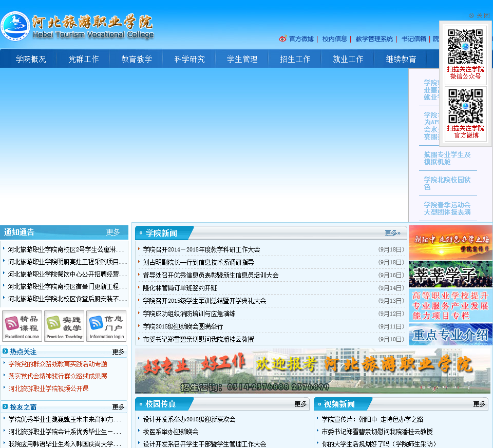Viewport: 493px width, 448px height.
Task: Open news 学院成功组织消防培训与应急演练
Action: point(189,314)
